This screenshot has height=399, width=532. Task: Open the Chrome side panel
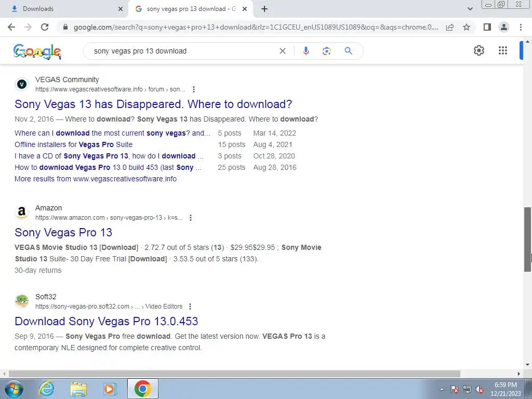[487, 27]
